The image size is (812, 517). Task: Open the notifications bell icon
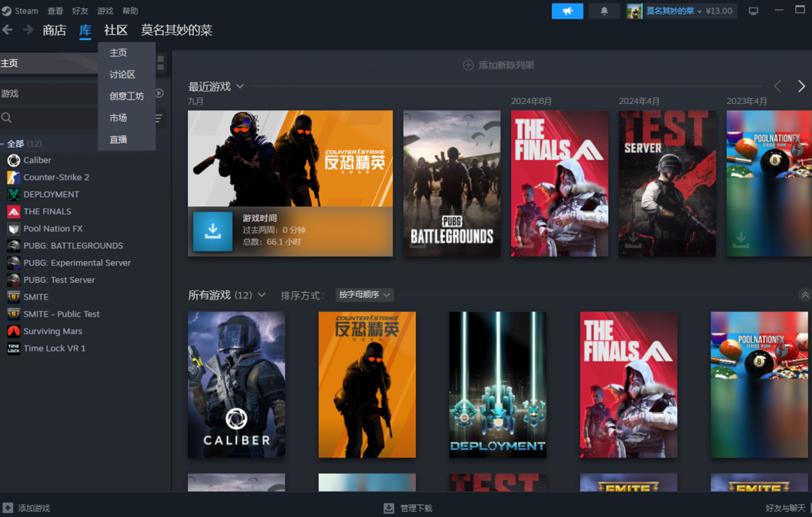(604, 11)
